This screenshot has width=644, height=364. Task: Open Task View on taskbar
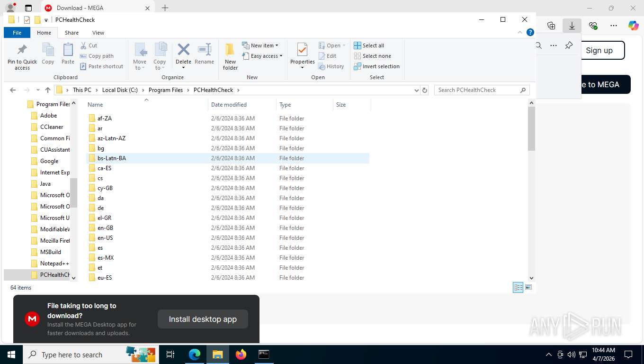click(170, 354)
